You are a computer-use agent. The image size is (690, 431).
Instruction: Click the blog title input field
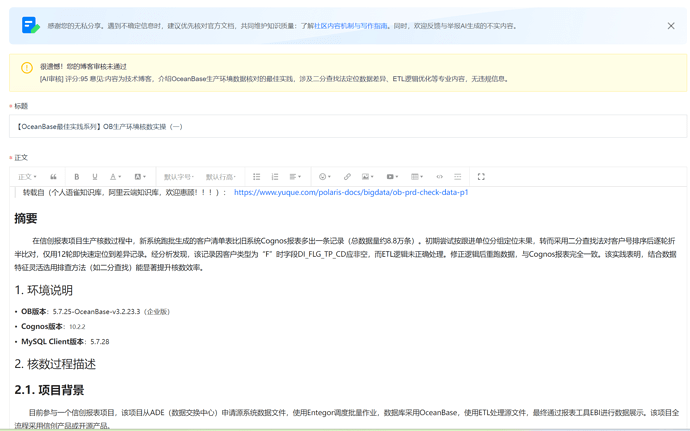pyautogui.click(x=348, y=126)
